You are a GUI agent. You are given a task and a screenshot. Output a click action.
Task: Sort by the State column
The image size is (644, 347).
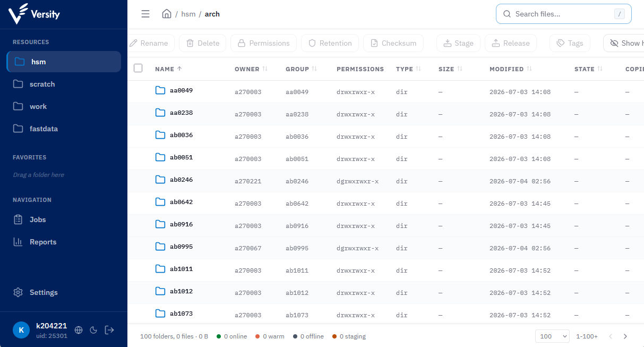(588, 69)
